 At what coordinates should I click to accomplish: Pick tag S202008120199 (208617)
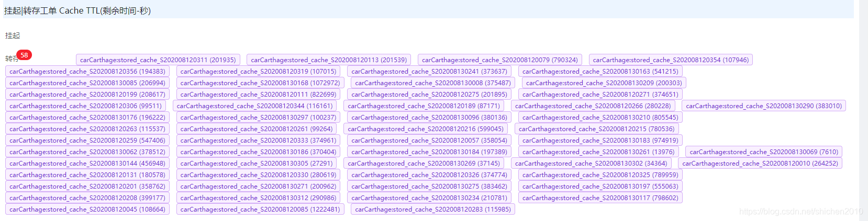87,95
